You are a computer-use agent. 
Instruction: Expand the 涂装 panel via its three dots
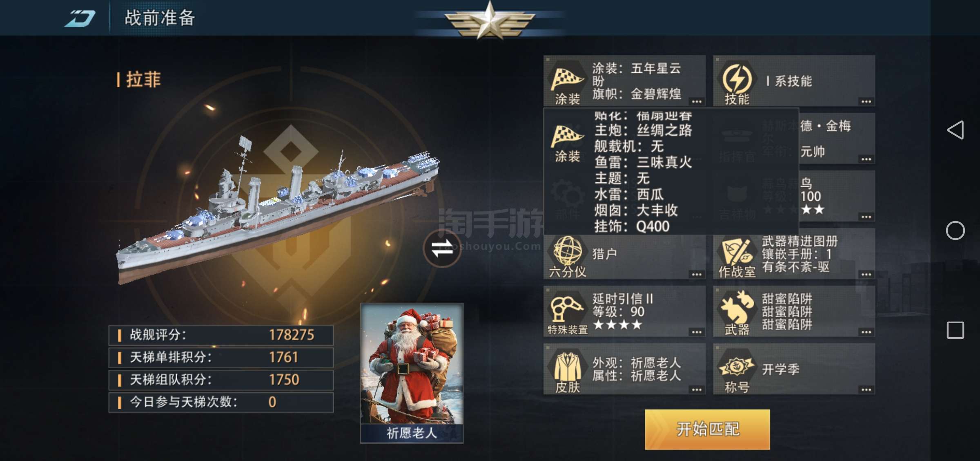coord(697,101)
